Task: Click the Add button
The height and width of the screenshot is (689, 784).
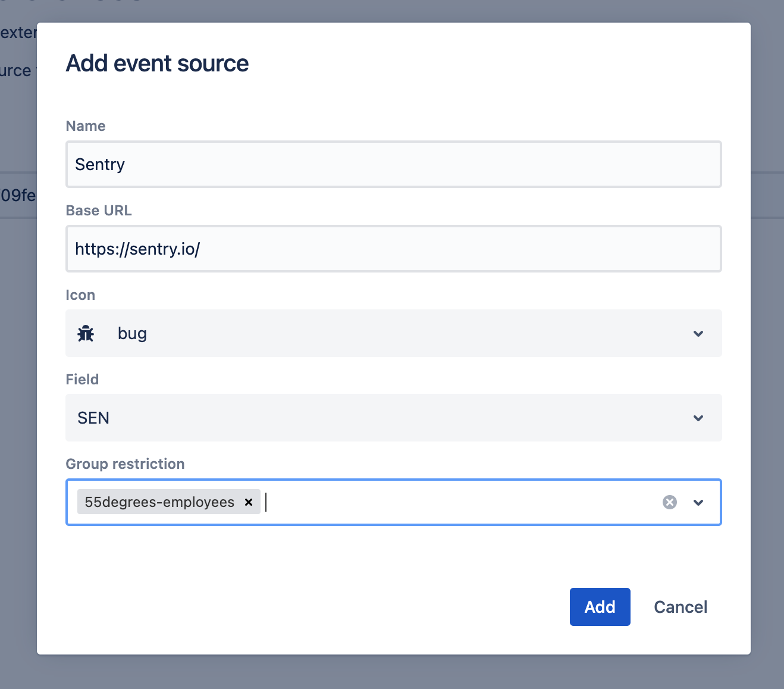Action: pos(600,607)
